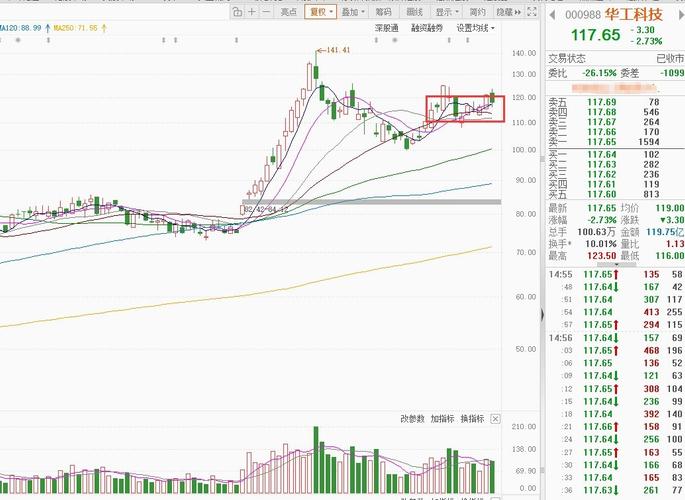Open the 设置均线 dropdown
The height and width of the screenshot is (500, 685).
(x=476, y=28)
